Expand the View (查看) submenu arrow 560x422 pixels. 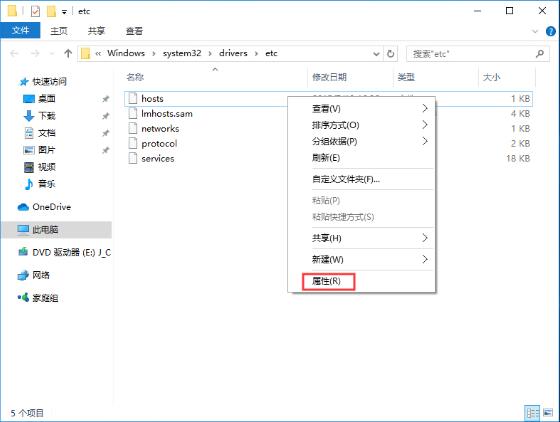coord(425,108)
